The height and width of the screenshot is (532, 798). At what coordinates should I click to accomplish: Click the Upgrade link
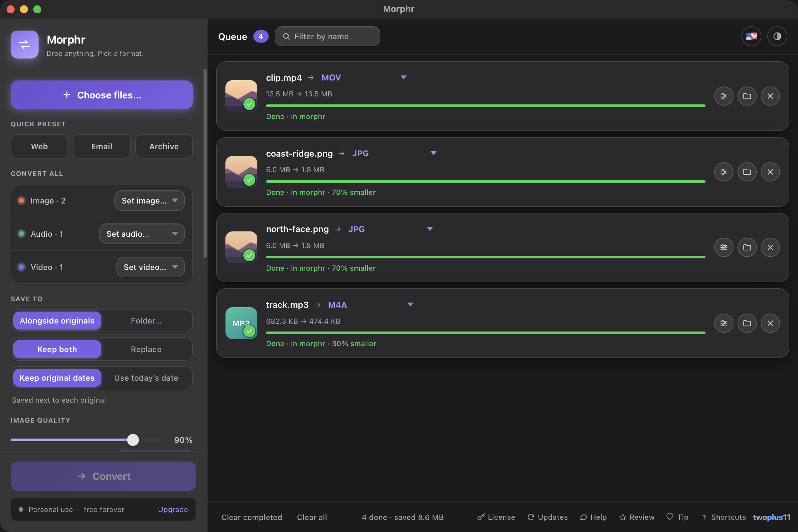[x=173, y=509]
